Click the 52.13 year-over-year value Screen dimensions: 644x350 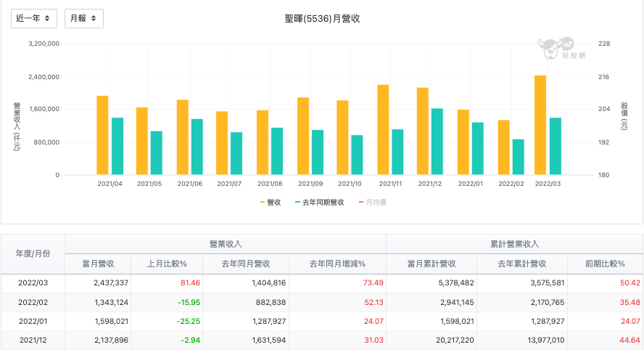[373, 302]
